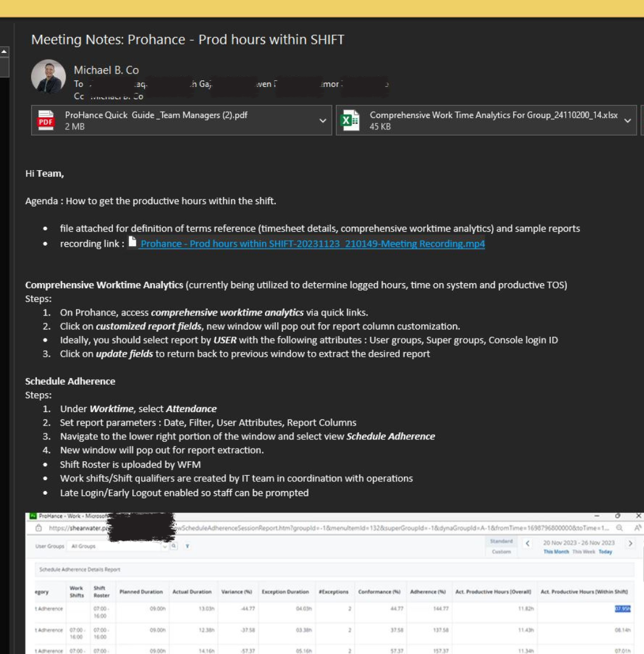644x654 pixels.
Task: Click the Planned Duration column header
Action: tap(141, 592)
